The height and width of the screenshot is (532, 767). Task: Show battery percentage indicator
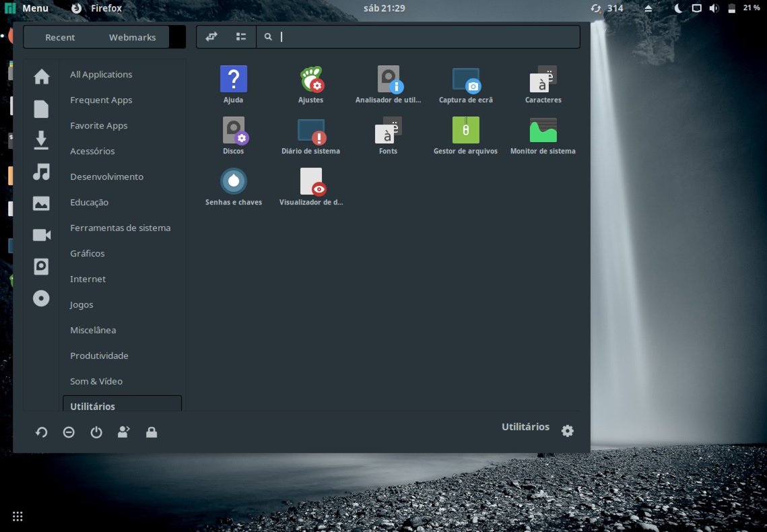[749, 8]
